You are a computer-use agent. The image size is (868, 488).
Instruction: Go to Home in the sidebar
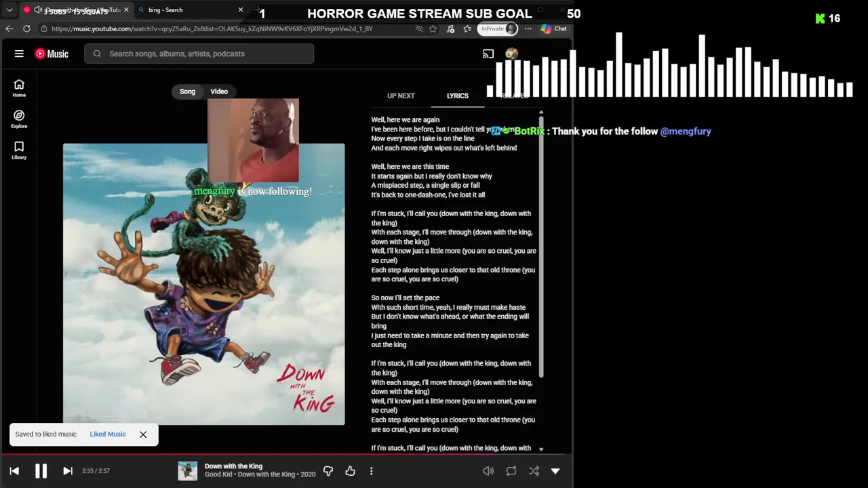click(x=19, y=88)
